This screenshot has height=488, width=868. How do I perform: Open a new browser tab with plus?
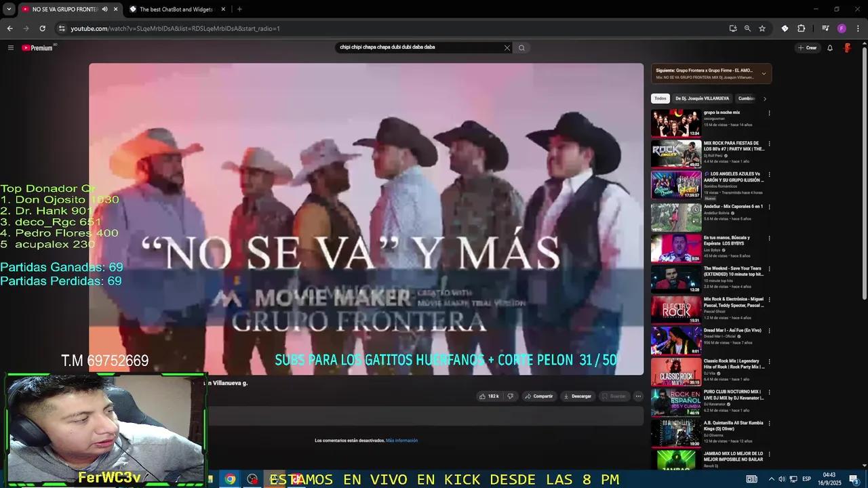coord(239,9)
